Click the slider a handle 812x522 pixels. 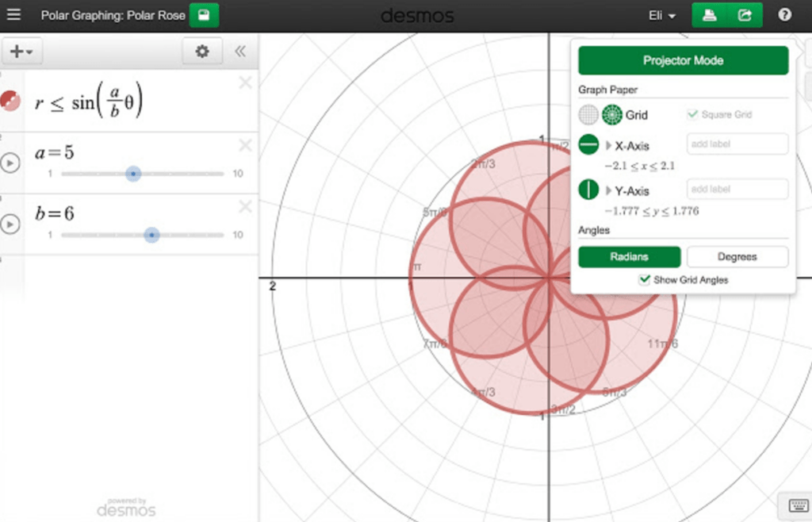[133, 174]
